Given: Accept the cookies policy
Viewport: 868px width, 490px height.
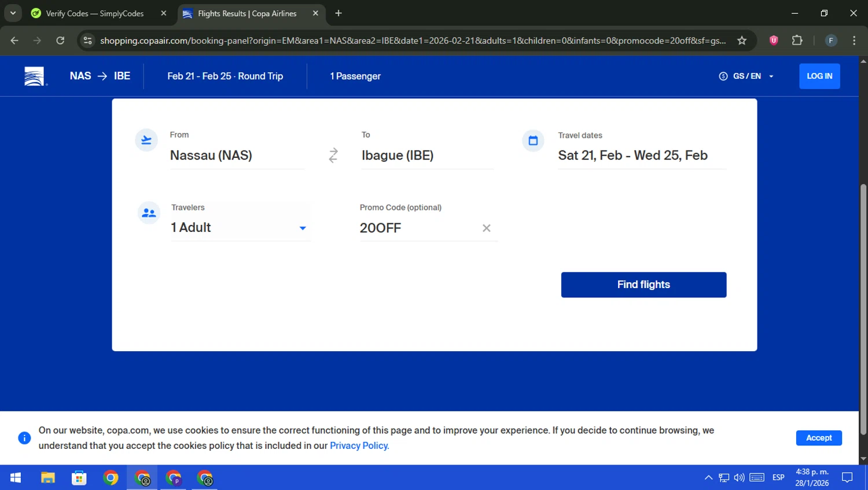Looking at the screenshot, I should [x=819, y=438].
